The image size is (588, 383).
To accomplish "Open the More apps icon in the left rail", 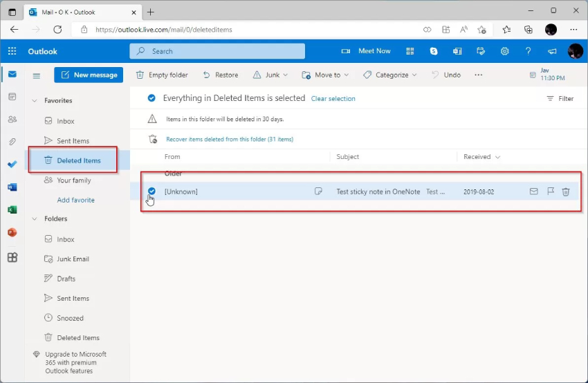I will point(12,257).
